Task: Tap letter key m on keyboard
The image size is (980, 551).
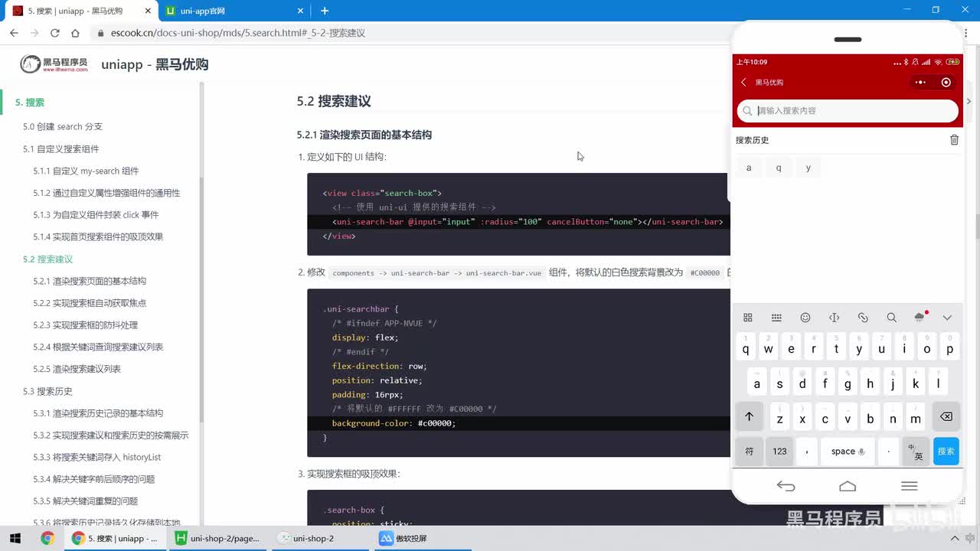Action: pos(916,417)
